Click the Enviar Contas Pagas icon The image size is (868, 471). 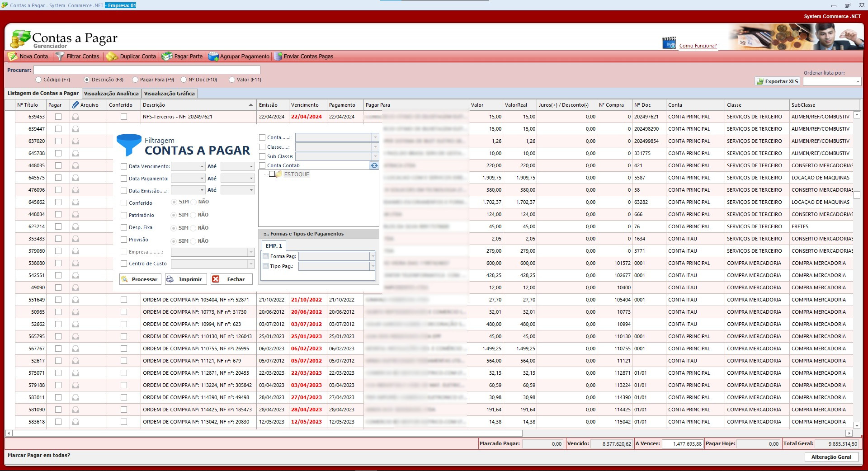278,57
